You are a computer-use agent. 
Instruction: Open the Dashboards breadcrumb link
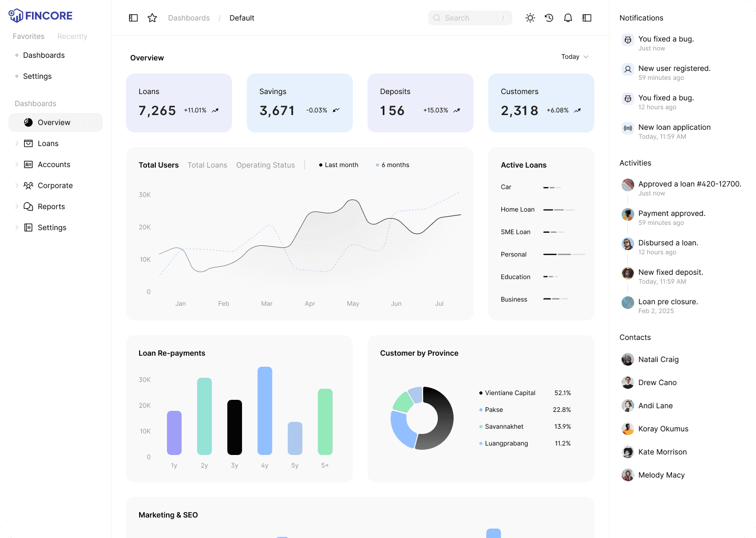click(x=188, y=17)
